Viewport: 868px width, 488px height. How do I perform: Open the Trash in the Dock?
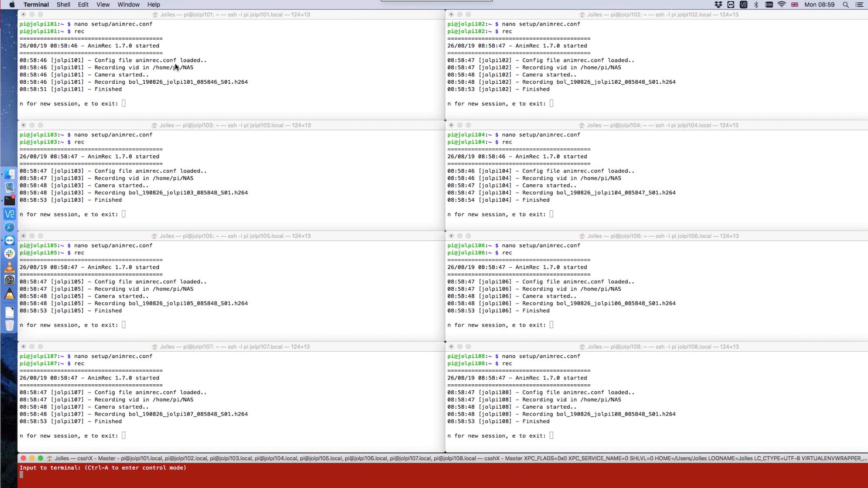[10, 325]
